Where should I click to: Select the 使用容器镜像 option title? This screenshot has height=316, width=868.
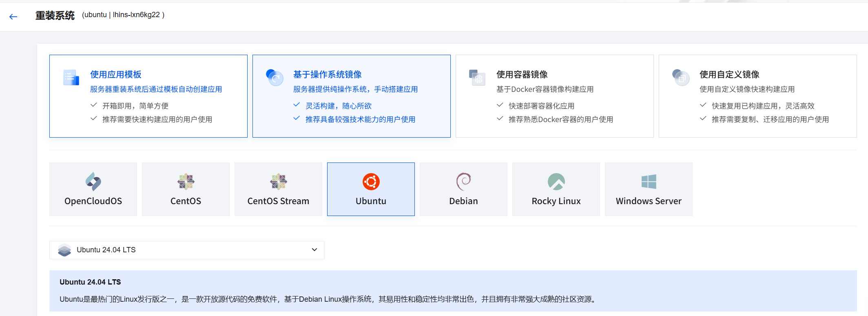[x=522, y=74]
